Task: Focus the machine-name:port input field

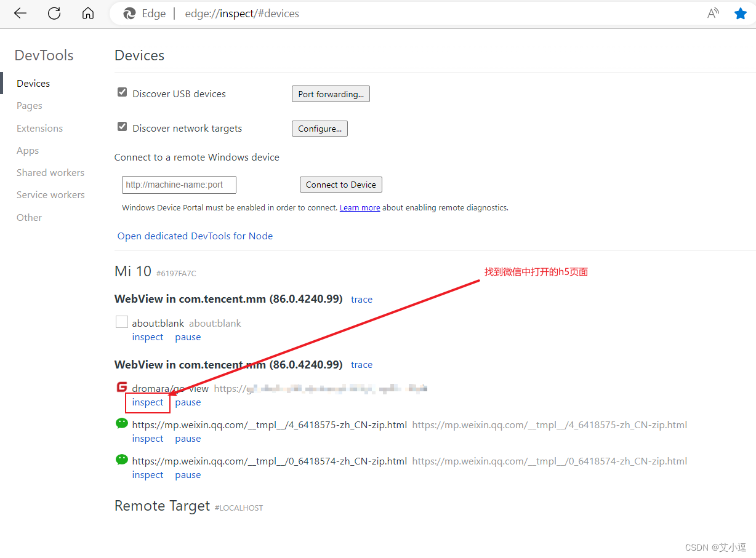Action: pos(179,185)
